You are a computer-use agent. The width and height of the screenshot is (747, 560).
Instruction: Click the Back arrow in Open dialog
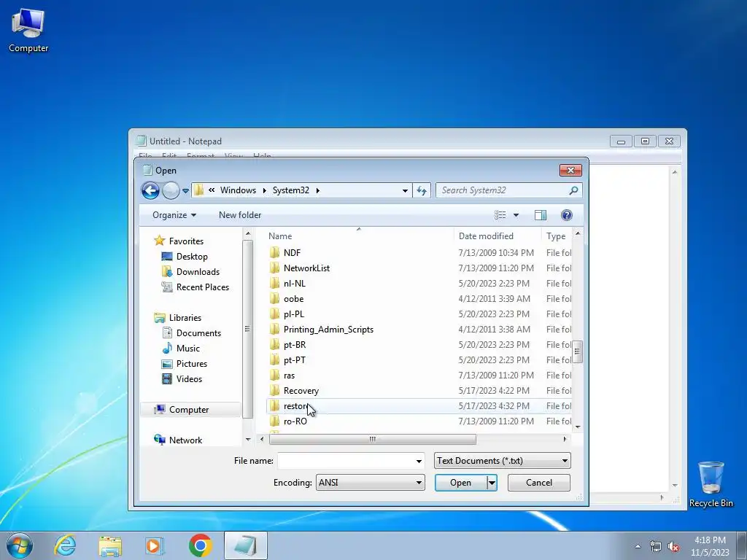pos(150,190)
